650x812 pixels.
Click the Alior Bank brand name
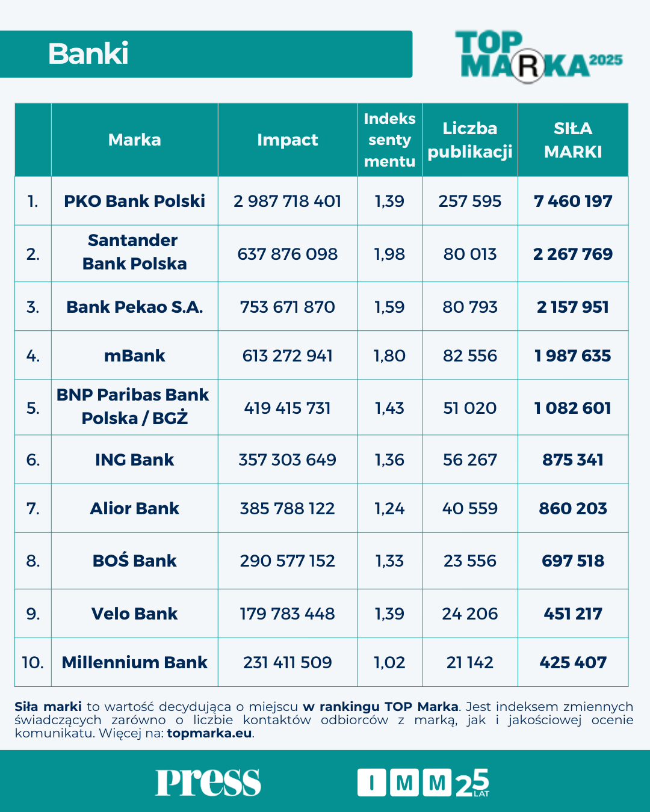pyautogui.click(x=135, y=508)
